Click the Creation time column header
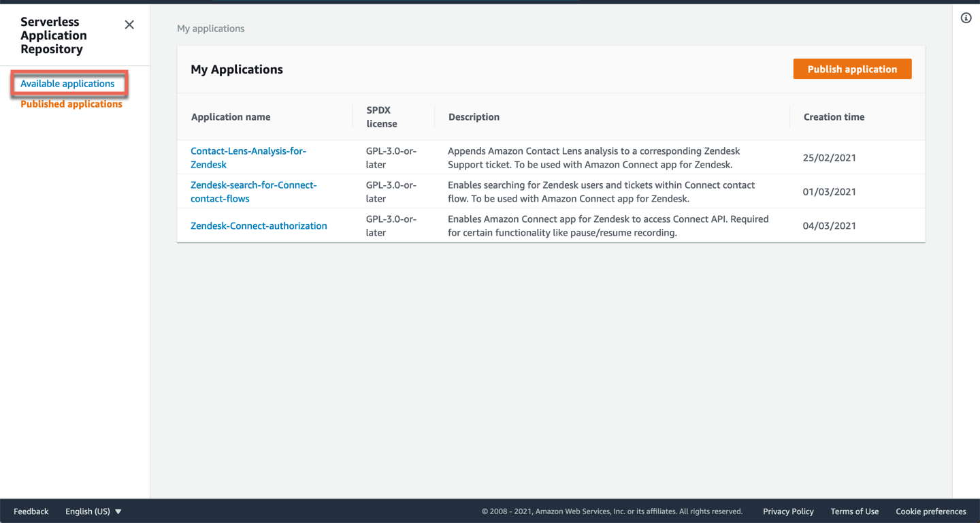The image size is (980, 523). click(x=834, y=117)
